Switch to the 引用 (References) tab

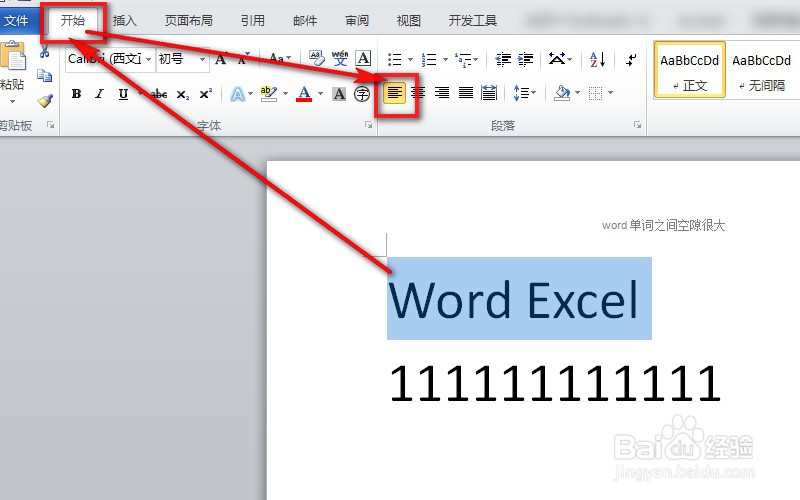(253, 21)
